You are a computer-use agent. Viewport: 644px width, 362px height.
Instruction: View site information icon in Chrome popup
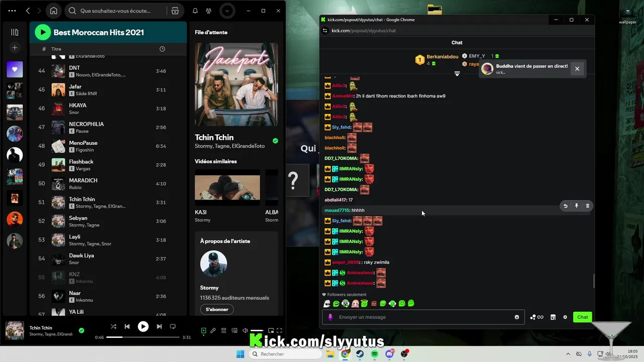click(x=325, y=31)
